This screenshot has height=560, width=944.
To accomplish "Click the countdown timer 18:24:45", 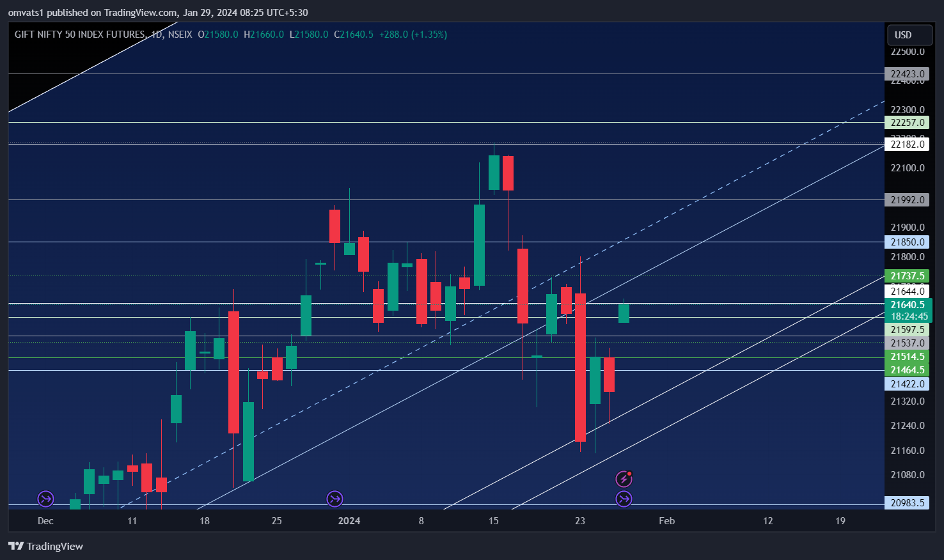I will tap(908, 316).
